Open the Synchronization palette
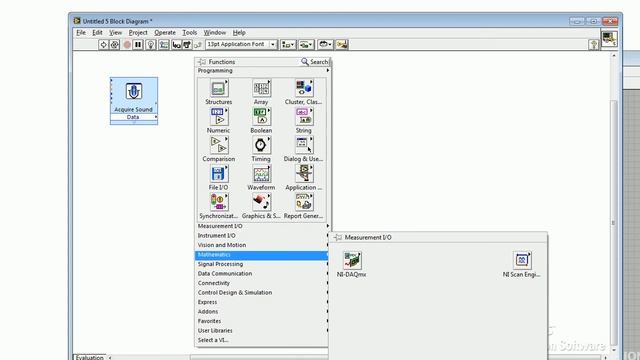Image resolution: width=640 pixels, height=360 pixels. click(x=218, y=207)
